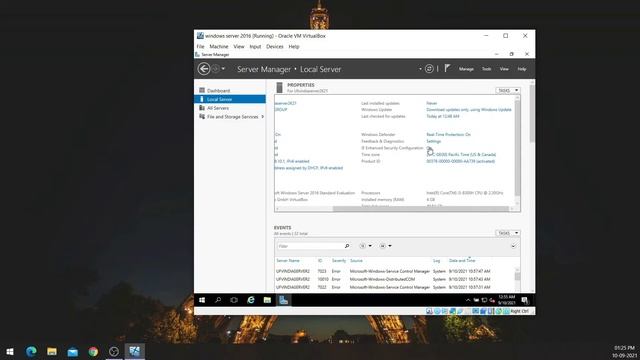Click the Real-Time Protection On link
The height and width of the screenshot is (360, 640).
(448, 134)
